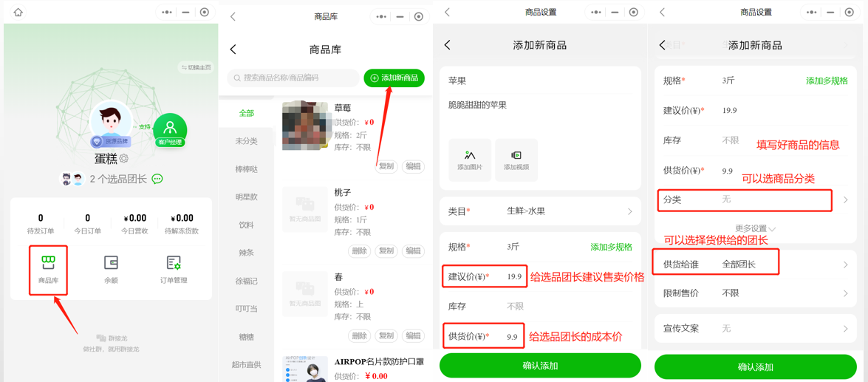This screenshot has width=868, height=382.
Task: Tap the 添加图片 icon
Action: pyautogui.click(x=469, y=160)
